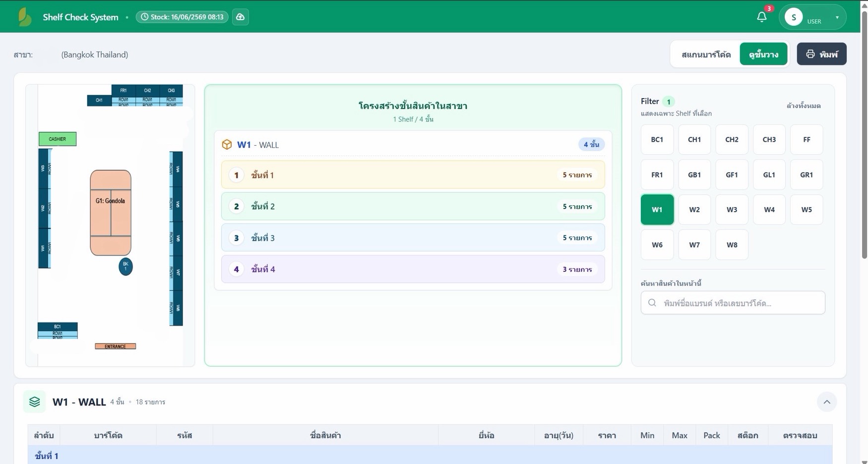
Task: Click the G1: Gondola shape on the map
Action: [x=111, y=213]
